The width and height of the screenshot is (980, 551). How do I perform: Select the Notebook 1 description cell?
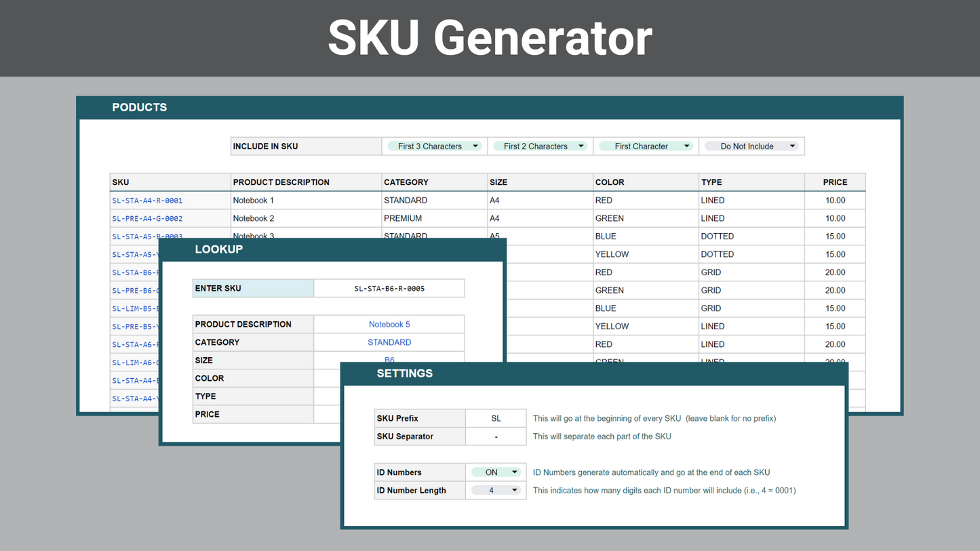tap(305, 201)
